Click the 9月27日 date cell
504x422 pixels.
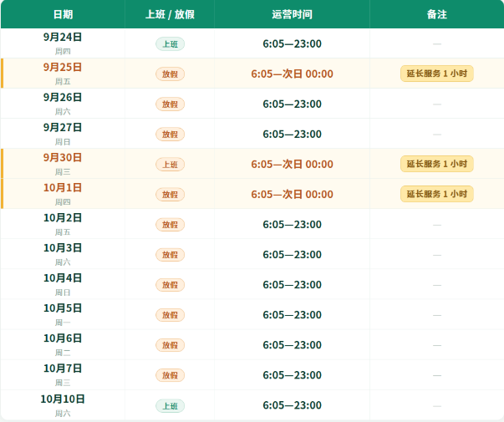tap(63, 134)
